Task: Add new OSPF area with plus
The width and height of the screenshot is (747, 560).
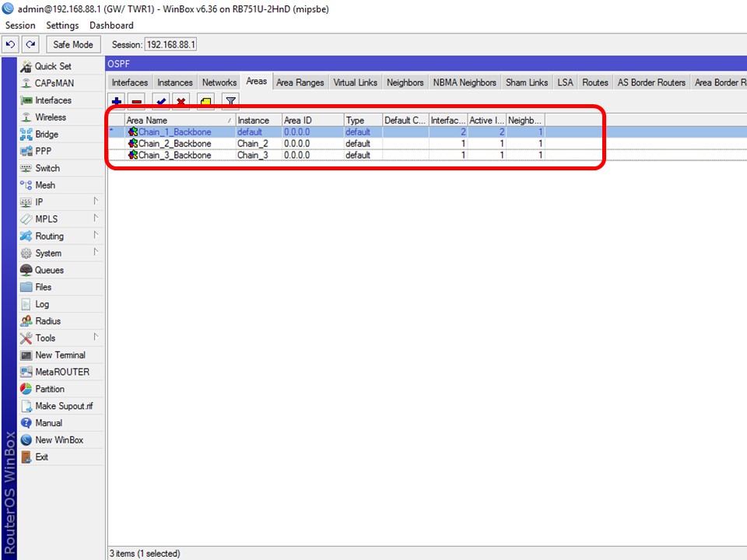Action: pyautogui.click(x=117, y=101)
